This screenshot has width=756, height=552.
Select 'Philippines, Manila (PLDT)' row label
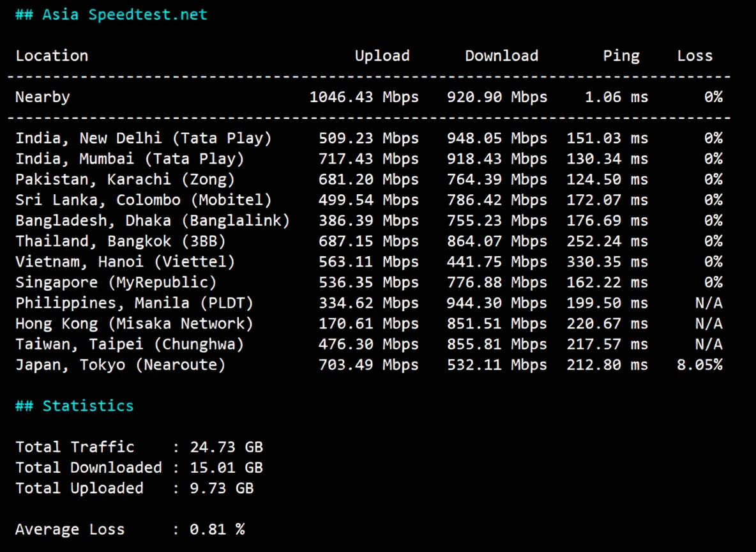[135, 303]
